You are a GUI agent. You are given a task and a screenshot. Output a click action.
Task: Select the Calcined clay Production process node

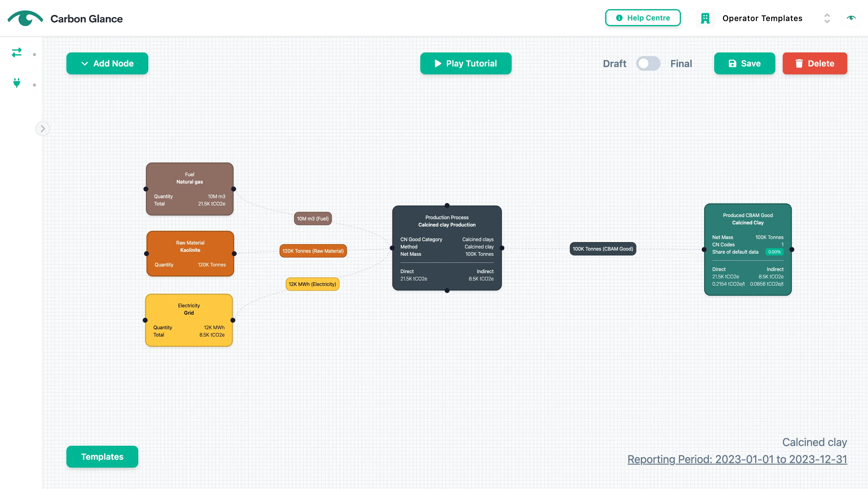point(447,248)
